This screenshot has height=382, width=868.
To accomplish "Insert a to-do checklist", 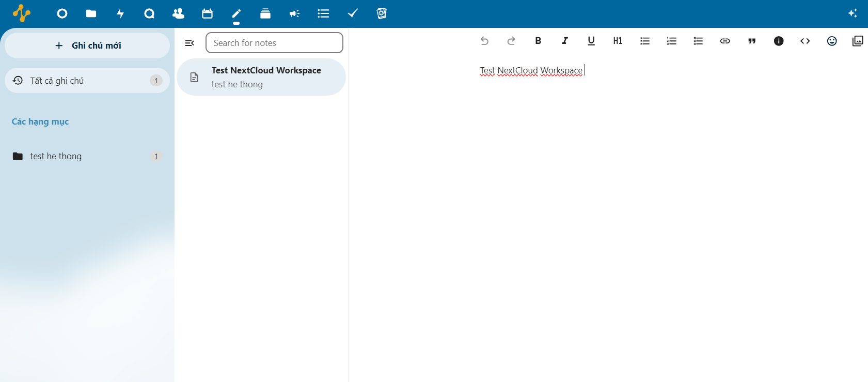I will coord(698,41).
